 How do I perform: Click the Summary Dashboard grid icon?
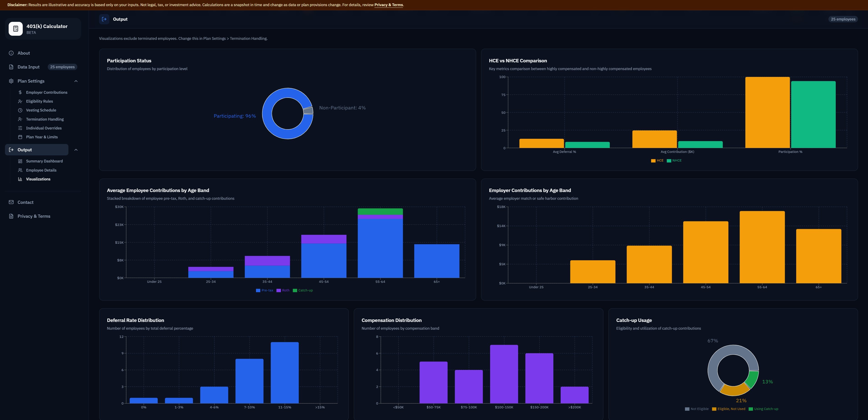(20, 161)
